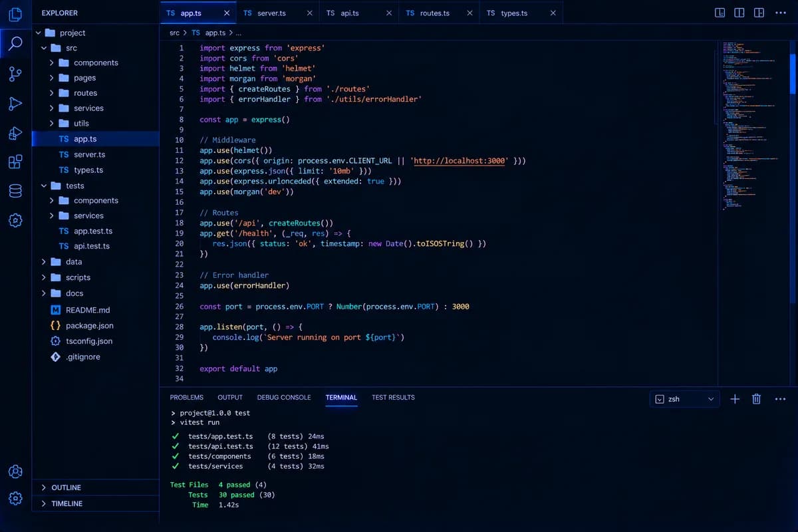Open the TEST RESULTS panel tab
This screenshot has height=532, width=798.
tap(393, 397)
